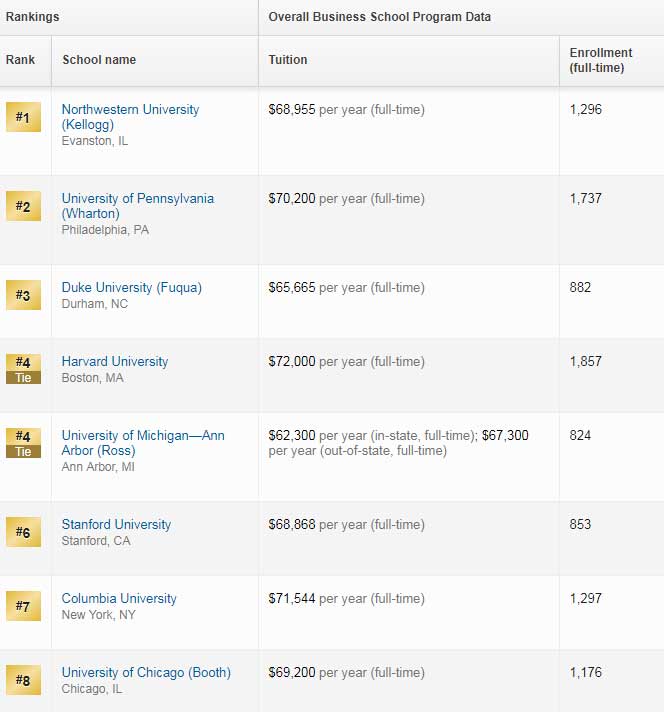Visit the Duke University (Fuqua) link
The width and height of the screenshot is (664, 712).
131,288
